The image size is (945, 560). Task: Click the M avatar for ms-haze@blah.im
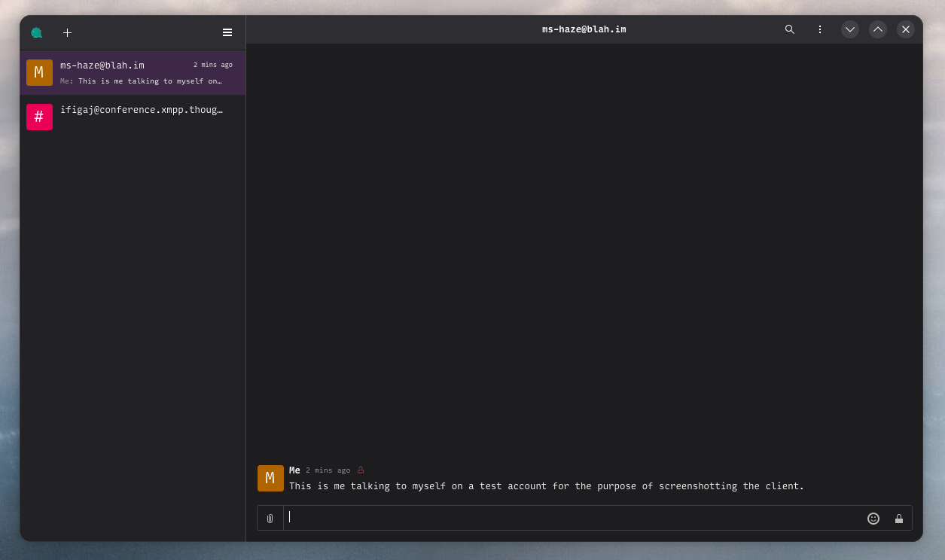point(39,72)
